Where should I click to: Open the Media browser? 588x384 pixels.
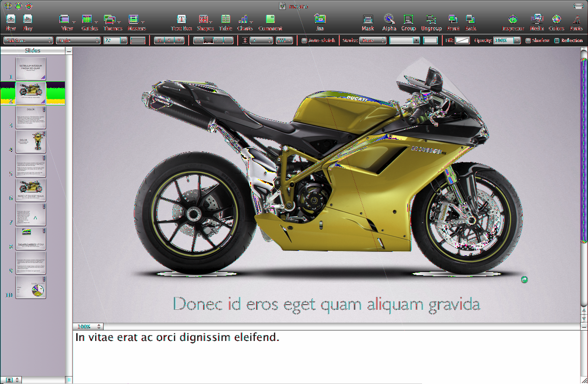tap(536, 22)
